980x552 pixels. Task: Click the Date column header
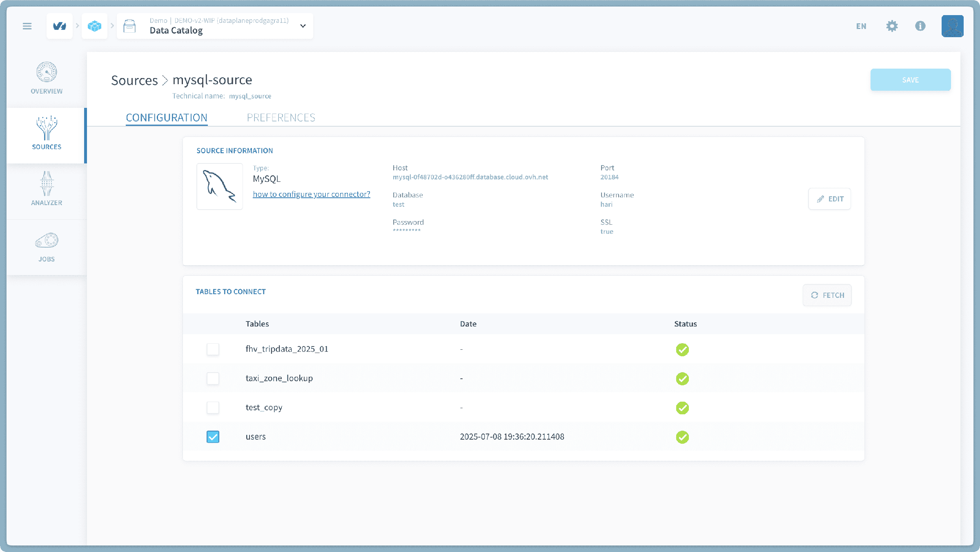click(x=468, y=324)
